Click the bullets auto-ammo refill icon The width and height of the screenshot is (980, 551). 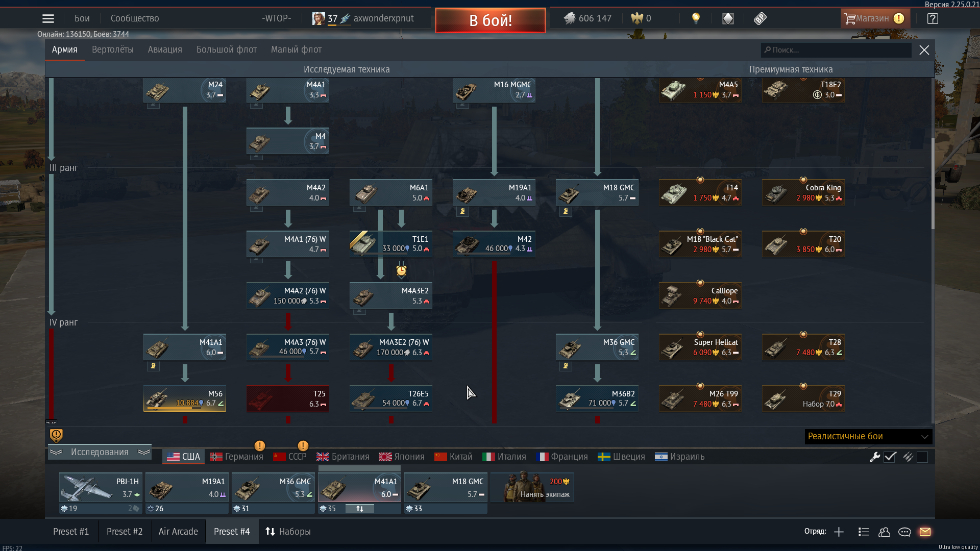point(908,457)
